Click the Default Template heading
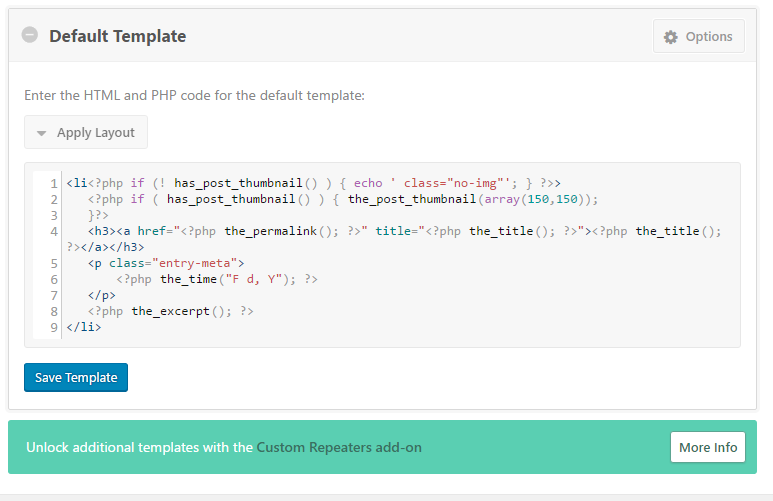773x501 pixels. pyautogui.click(x=117, y=36)
